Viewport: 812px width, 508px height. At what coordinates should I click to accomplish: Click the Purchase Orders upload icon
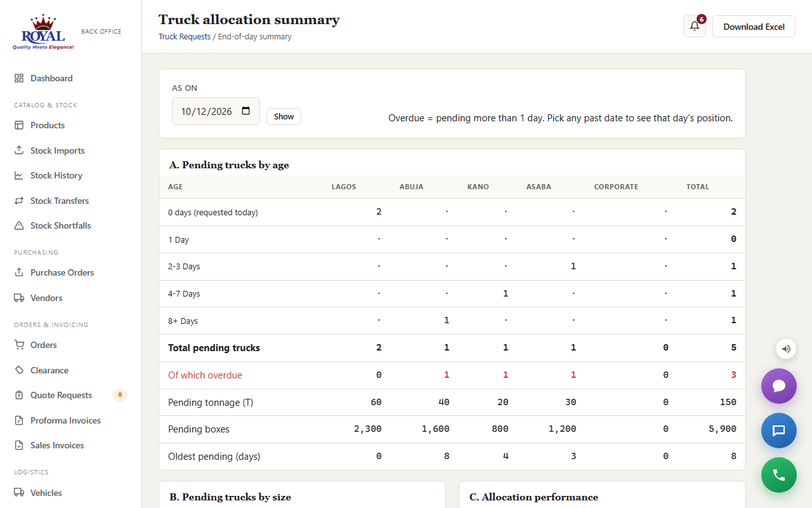(x=19, y=272)
